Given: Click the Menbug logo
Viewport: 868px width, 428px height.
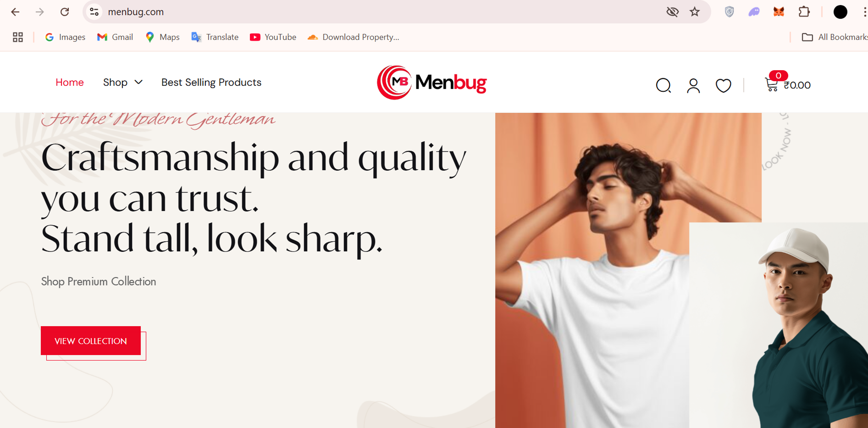Looking at the screenshot, I should point(431,83).
